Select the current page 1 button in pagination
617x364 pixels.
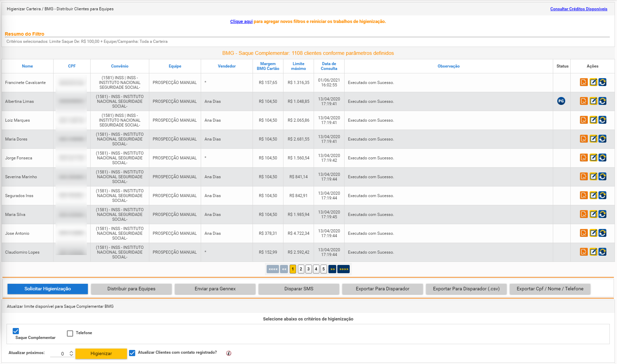(x=293, y=269)
